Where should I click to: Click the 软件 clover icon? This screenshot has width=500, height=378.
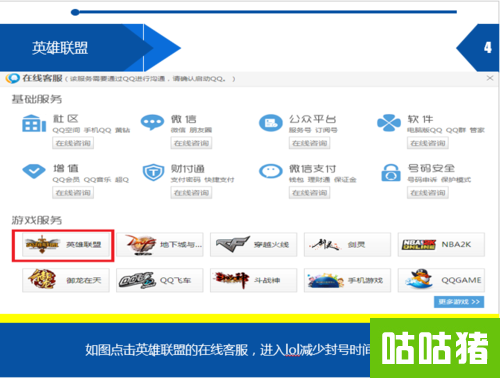coord(389,123)
